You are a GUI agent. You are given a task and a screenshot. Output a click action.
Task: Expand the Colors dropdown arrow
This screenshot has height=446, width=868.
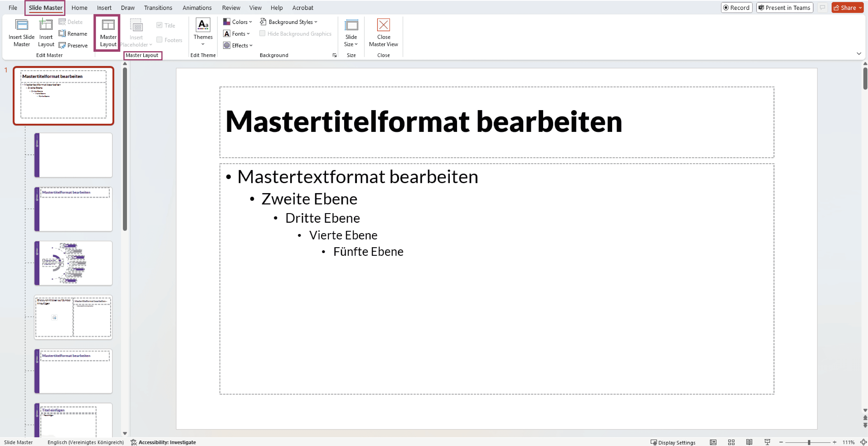(x=250, y=22)
